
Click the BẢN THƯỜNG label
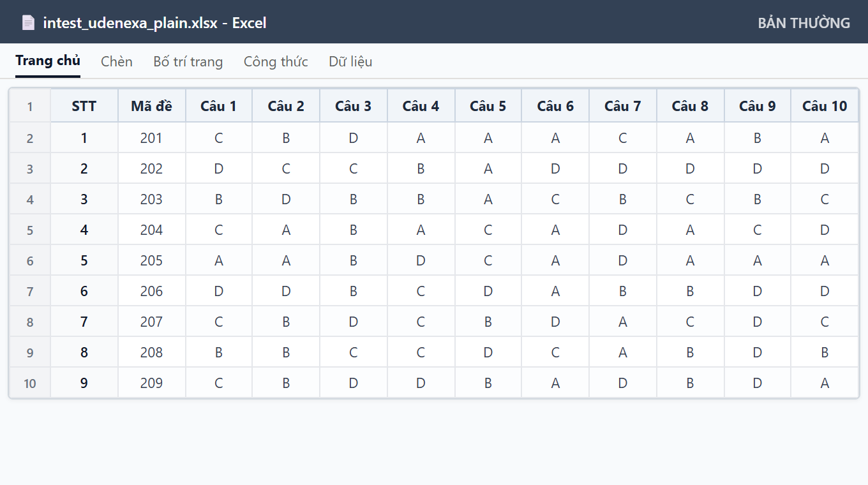[x=804, y=23]
